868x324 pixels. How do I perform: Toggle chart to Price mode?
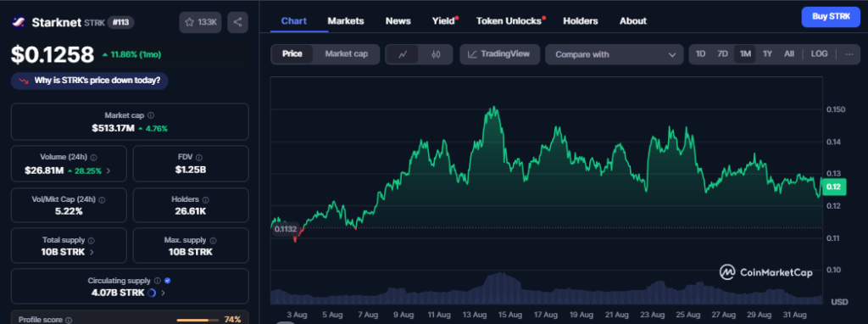(x=292, y=54)
